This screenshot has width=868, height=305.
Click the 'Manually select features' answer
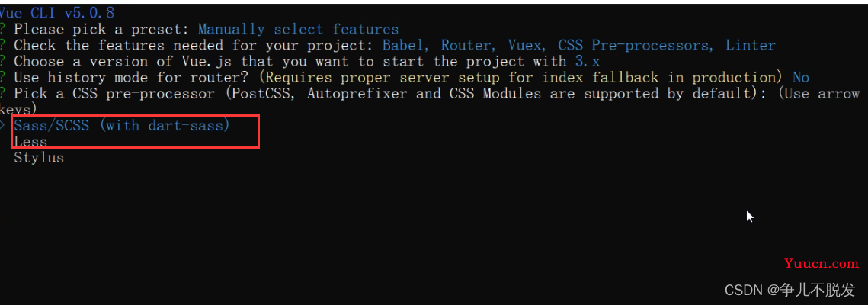tap(299, 29)
